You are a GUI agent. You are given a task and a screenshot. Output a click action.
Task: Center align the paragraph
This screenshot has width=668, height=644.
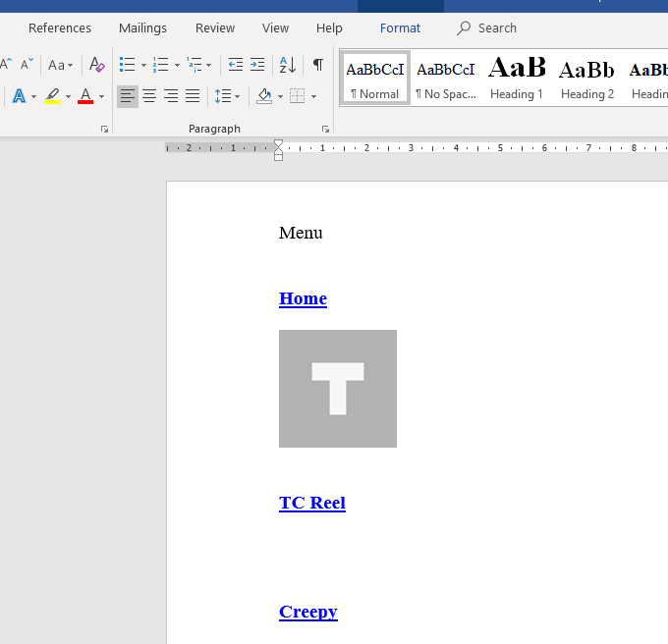coord(149,96)
